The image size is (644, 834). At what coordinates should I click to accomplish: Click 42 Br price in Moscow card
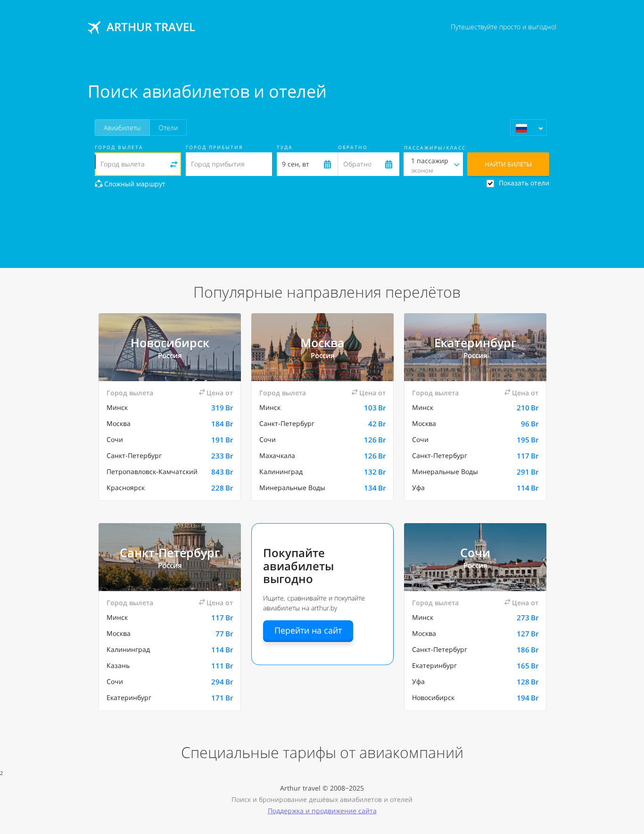(x=377, y=424)
